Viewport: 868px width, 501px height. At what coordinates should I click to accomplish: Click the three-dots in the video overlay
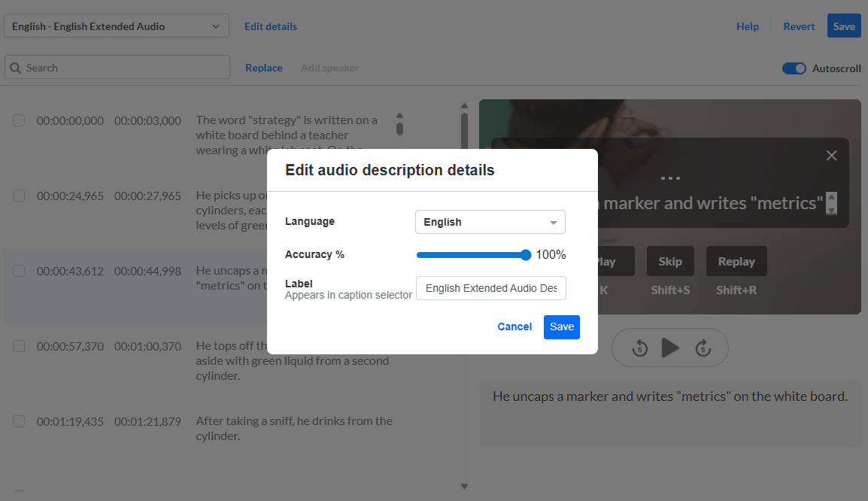(x=670, y=178)
